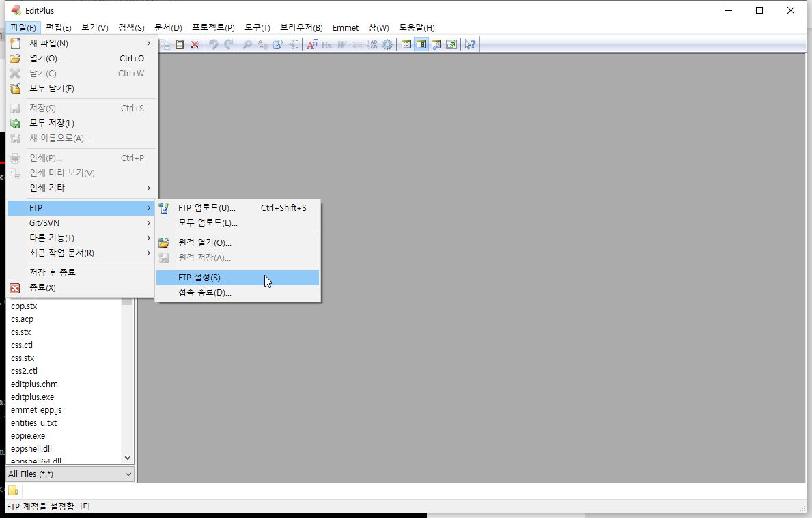Viewport: 812px width, 518px height.
Task: Toggle the Line number toolbar icon
Action: [372, 44]
